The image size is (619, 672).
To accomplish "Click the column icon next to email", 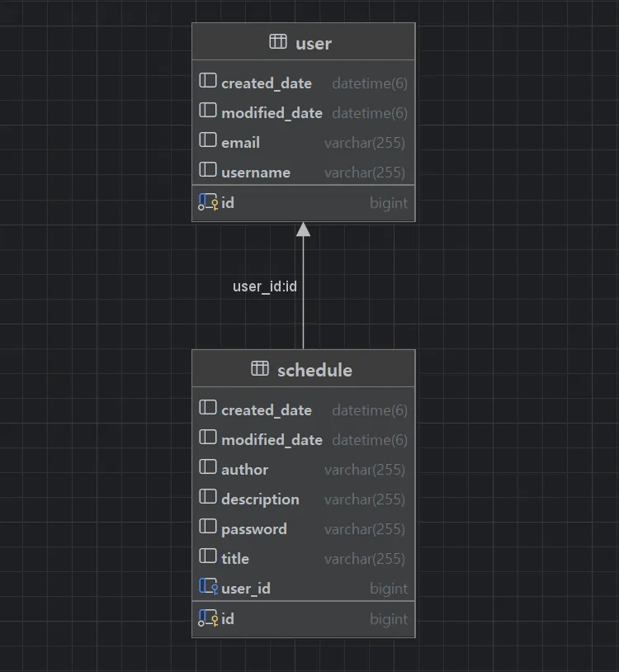I will pyautogui.click(x=208, y=141).
